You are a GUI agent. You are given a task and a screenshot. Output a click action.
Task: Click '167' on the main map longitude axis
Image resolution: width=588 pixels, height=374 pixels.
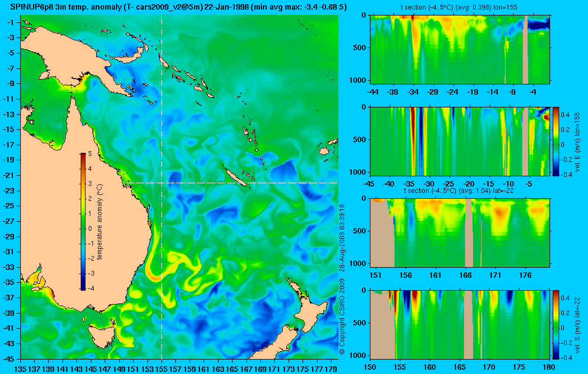click(x=246, y=369)
